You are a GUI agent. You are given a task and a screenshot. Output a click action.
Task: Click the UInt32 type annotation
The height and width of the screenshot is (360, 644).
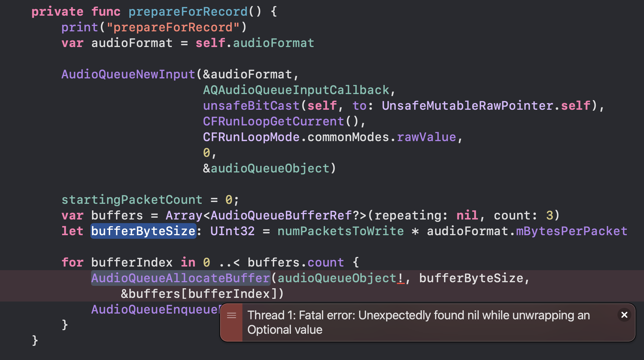pos(232,231)
